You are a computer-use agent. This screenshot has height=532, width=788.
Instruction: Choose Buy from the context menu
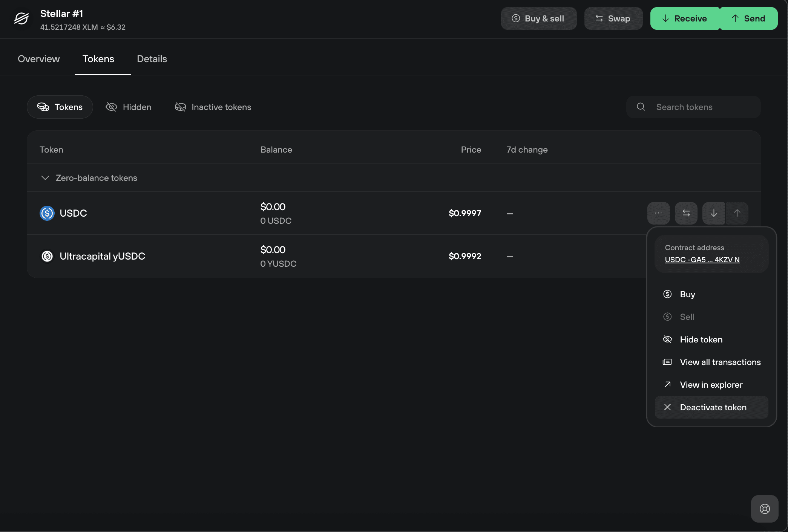(x=711, y=294)
